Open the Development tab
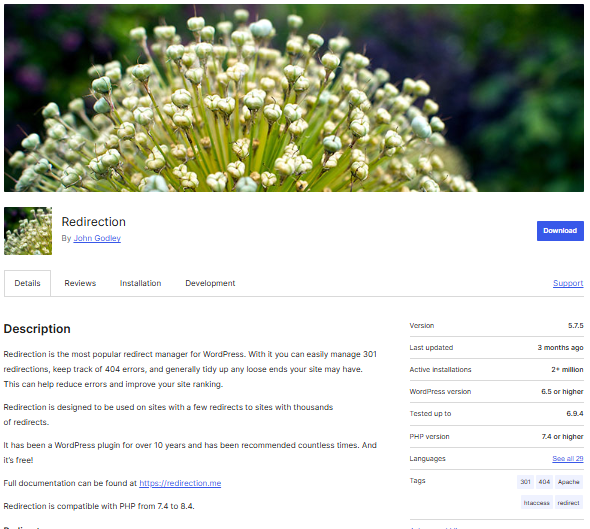Screen dimensions: 590x529 210,283
